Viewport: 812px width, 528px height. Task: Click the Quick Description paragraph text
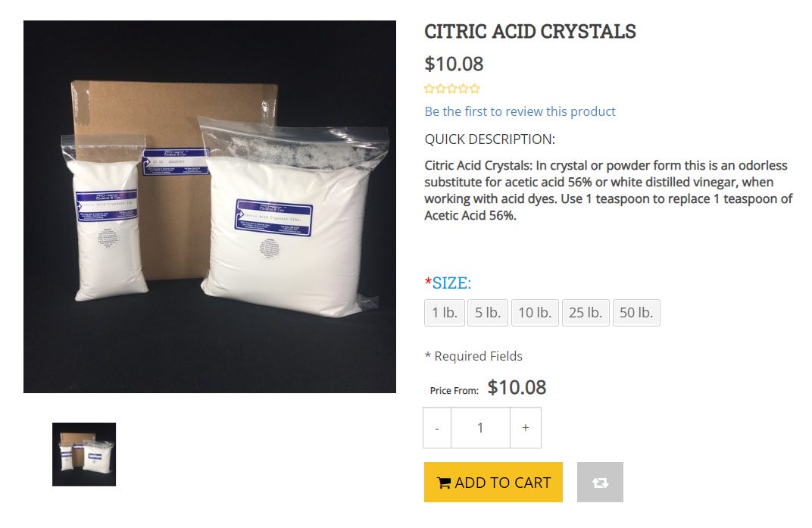point(608,190)
